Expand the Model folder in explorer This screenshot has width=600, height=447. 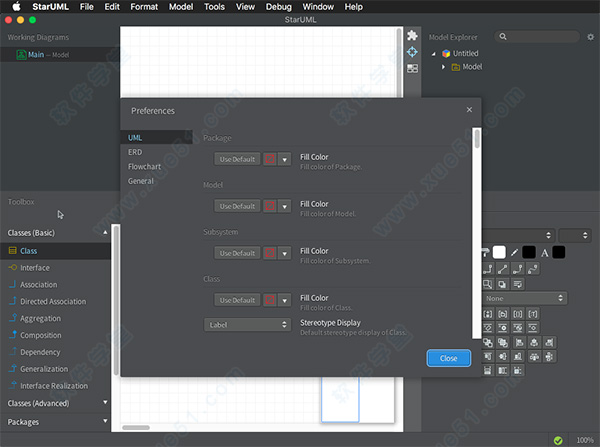pyautogui.click(x=444, y=67)
